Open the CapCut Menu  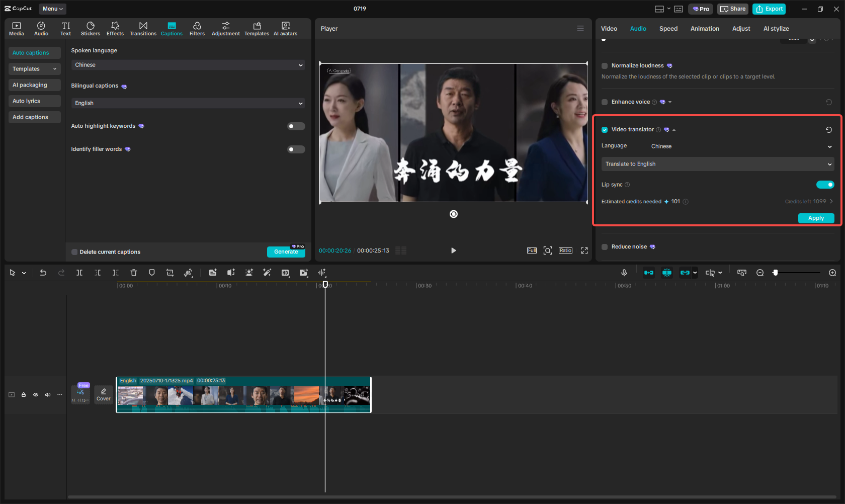pos(52,9)
